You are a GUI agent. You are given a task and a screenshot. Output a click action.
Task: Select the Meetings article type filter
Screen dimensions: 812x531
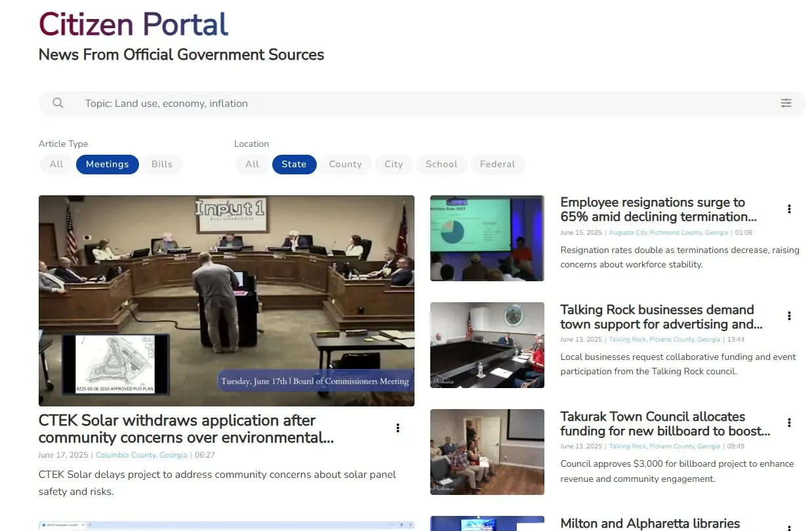click(x=108, y=165)
